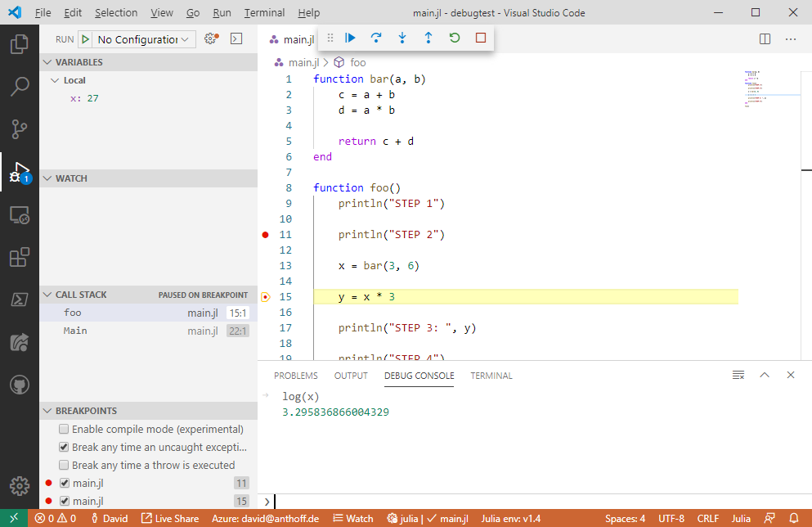The width and height of the screenshot is (812, 527).
Task: Enable compile mode (experimental) checkbox
Action: (x=63, y=428)
